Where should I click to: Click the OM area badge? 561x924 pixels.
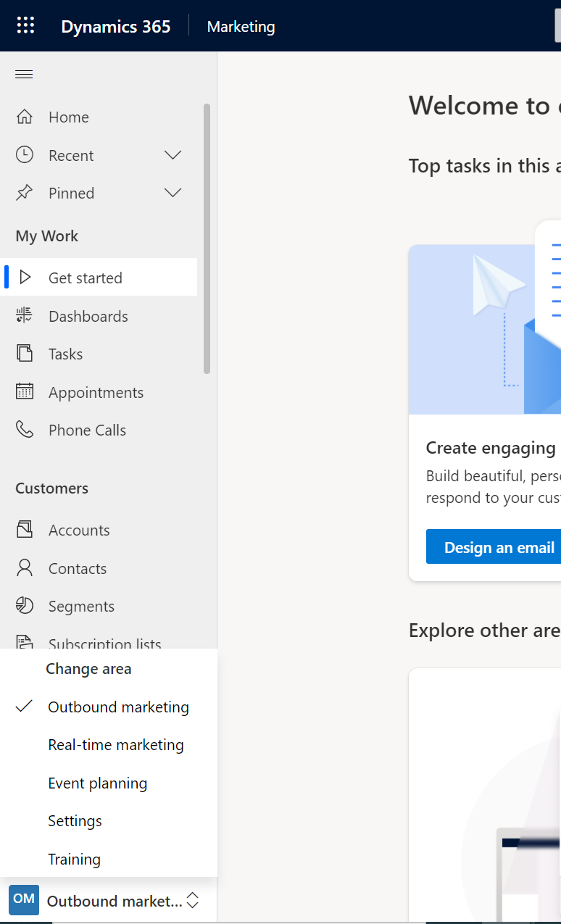[24, 900]
